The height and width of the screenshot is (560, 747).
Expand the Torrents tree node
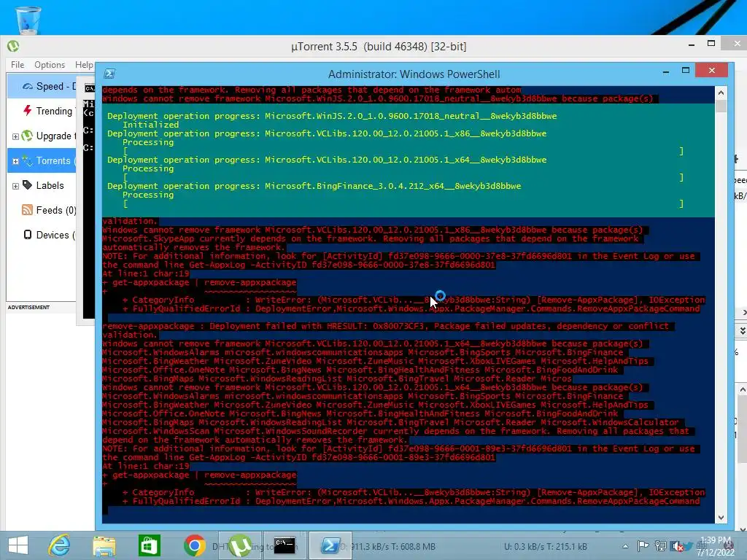pos(15,161)
